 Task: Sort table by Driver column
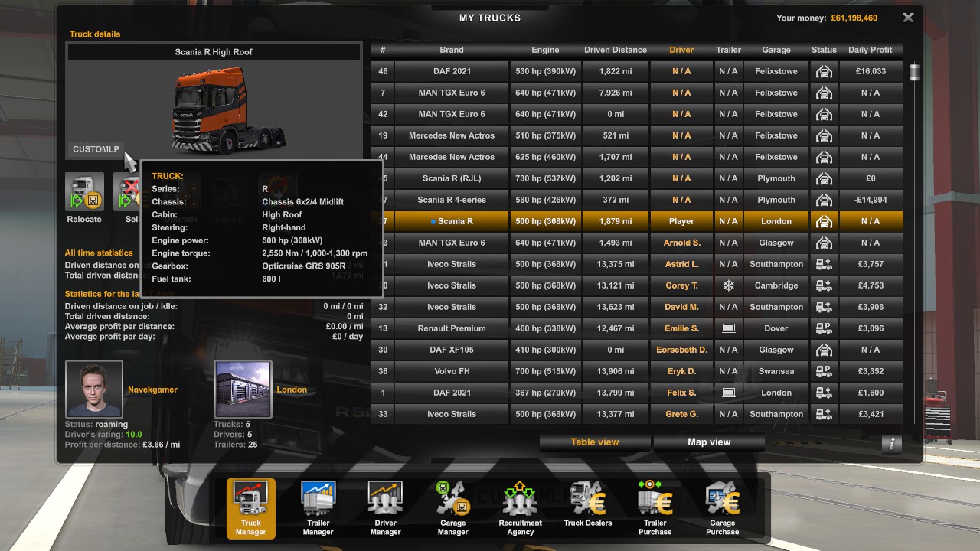coord(681,50)
